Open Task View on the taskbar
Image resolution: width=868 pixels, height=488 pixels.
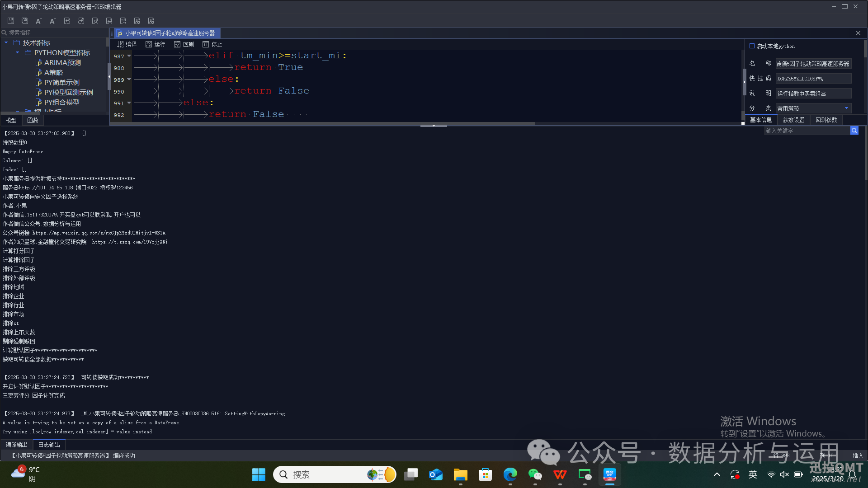[x=411, y=474]
